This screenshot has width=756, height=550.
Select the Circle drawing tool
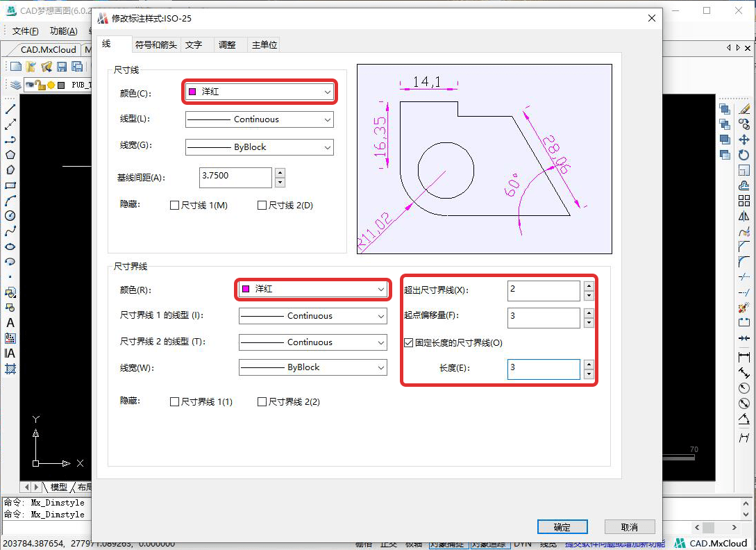tap(10, 216)
